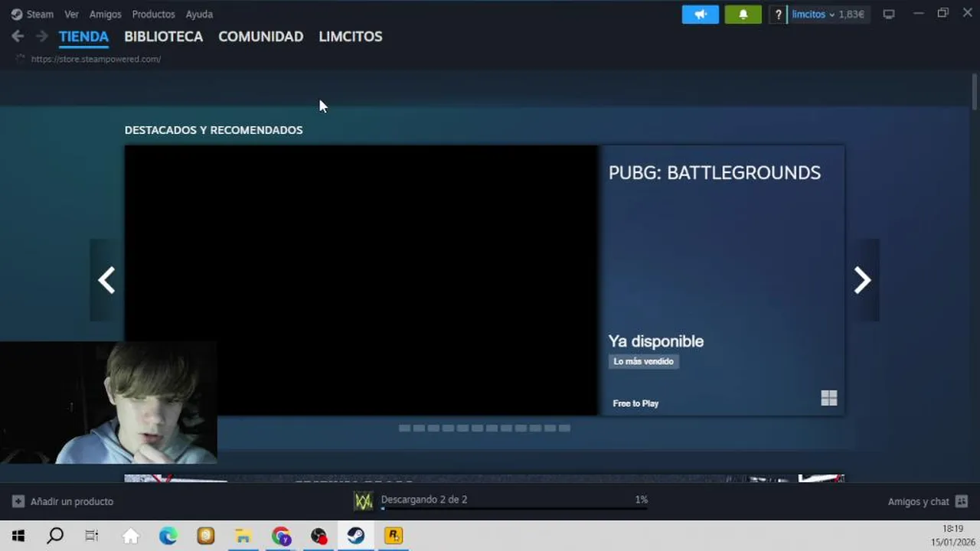This screenshot has height=551, width=980.
Task: Open the PUBG: BATTLEGROUNDS title
Action: (x=714, y=173)
